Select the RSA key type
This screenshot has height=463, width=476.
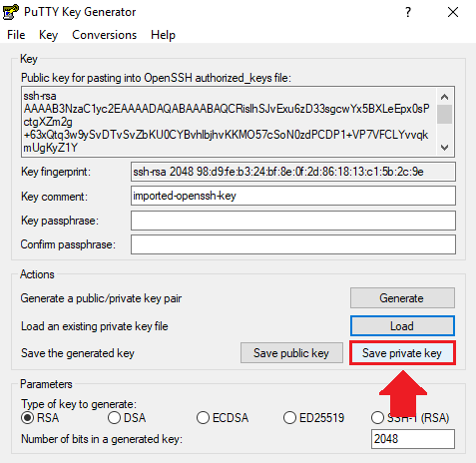tap(40, 418)
